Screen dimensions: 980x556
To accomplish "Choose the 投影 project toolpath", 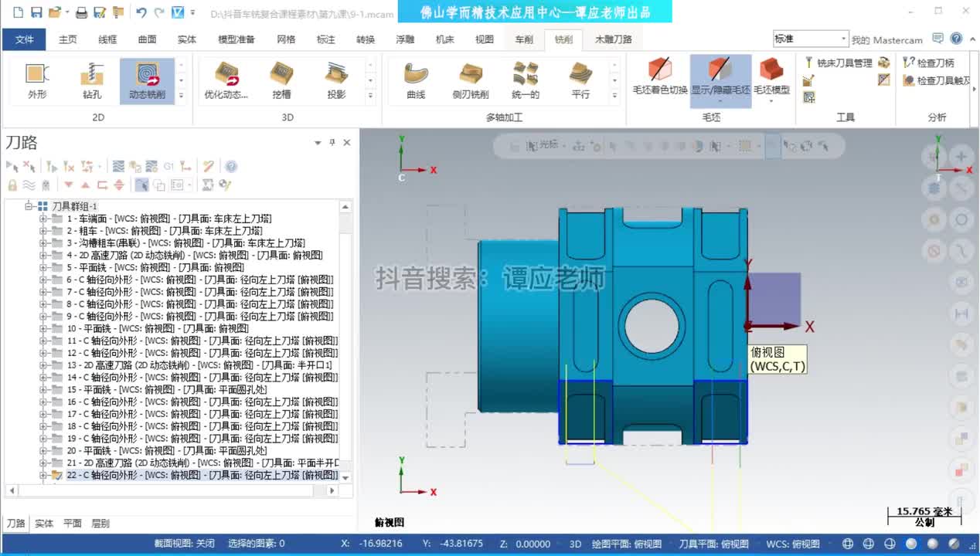I will 336,80.
